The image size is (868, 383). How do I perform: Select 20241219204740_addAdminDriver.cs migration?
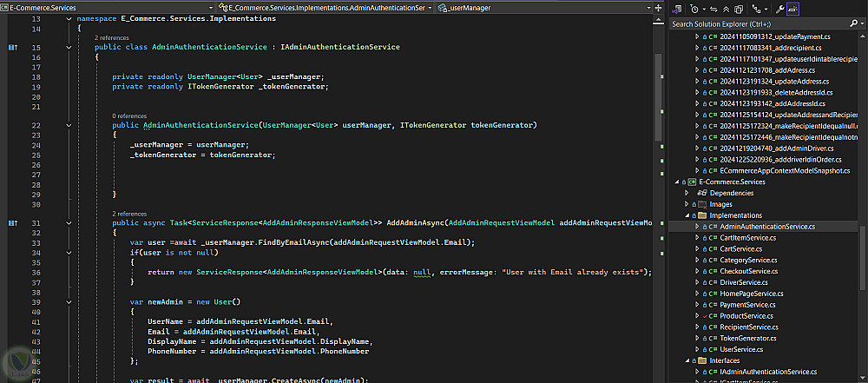[x=777, y=149]
